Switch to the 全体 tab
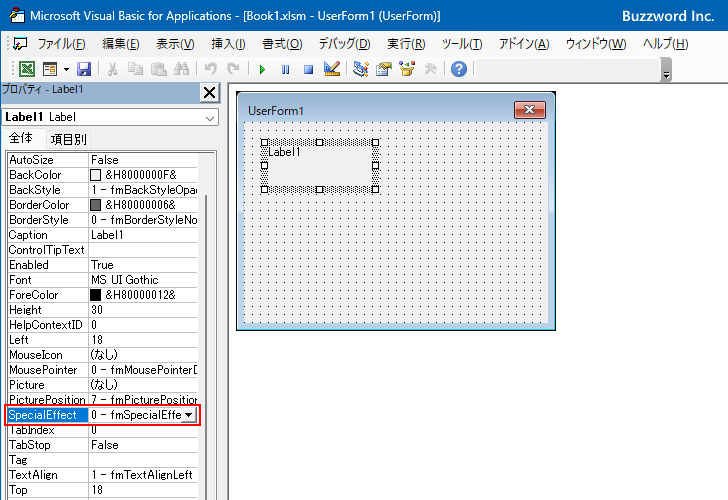 tap(21, 138)
